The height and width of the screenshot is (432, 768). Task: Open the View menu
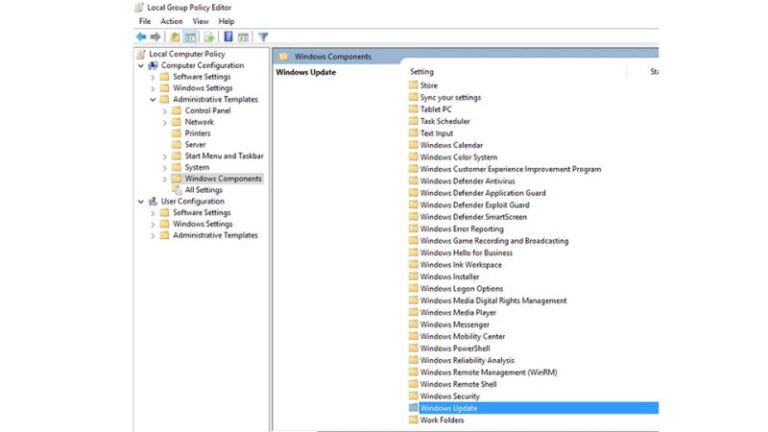click(x=200, y=21)
